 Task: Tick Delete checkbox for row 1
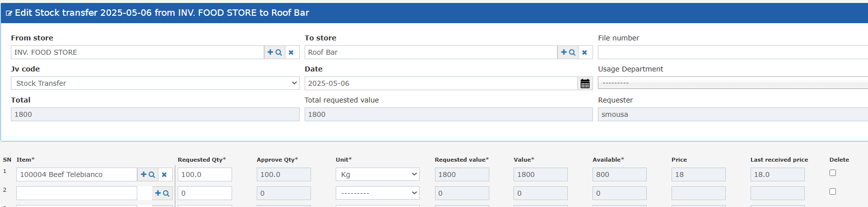832,173
